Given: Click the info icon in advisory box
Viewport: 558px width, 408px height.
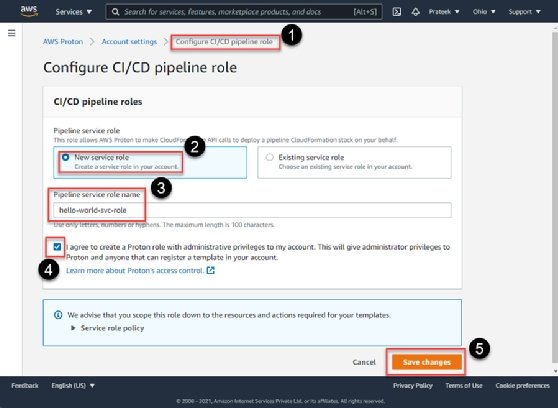Looking at the screenshot, I should point(58,315).
